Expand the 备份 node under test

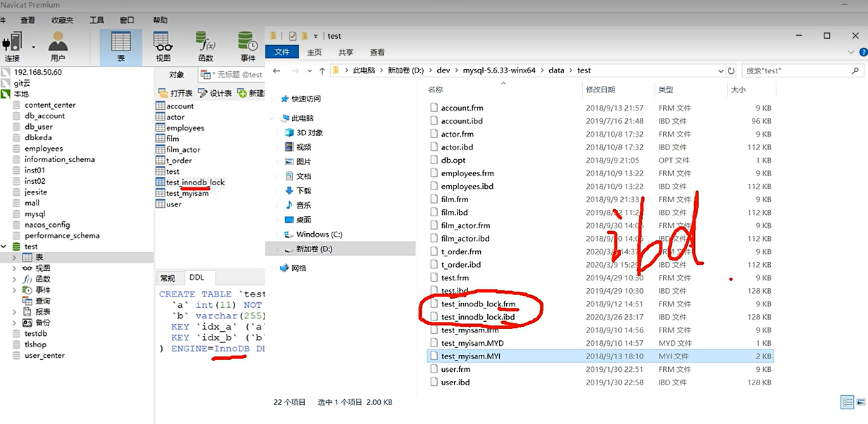(x=14, y=323)
